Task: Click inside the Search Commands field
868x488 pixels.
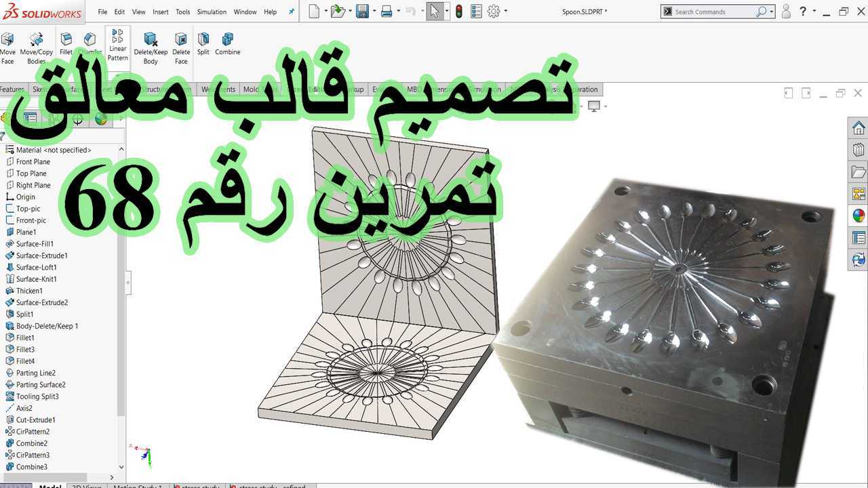Action: (714, 12)
